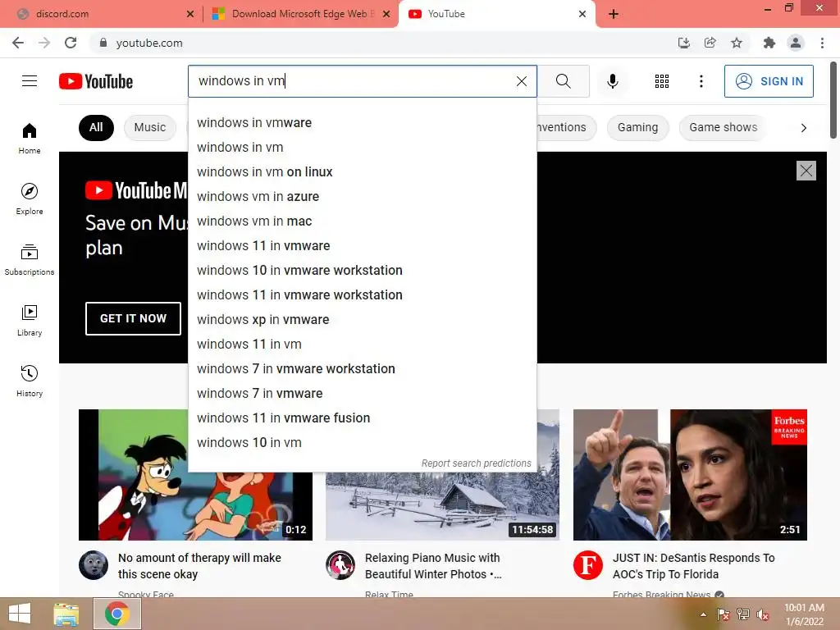Screen dimensions: 840x630
Task: Click Chrome icon in taskbar
Action: 116,614
